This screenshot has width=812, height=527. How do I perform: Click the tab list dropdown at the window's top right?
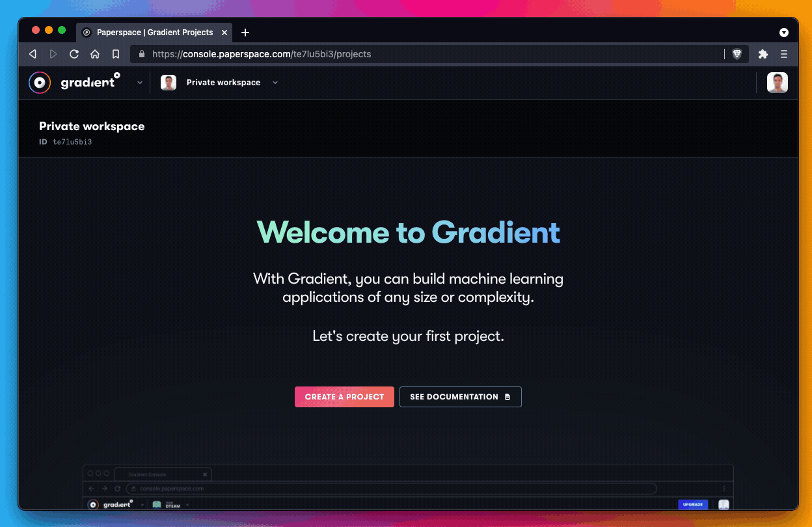coord(784,33)
